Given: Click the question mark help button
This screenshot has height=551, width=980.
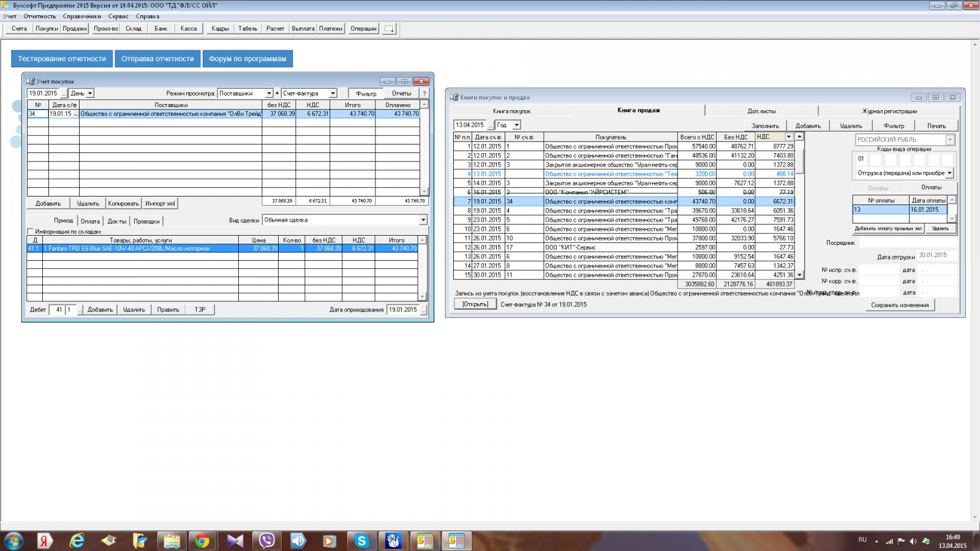Looking at the screenshot, I should point(424,94).
